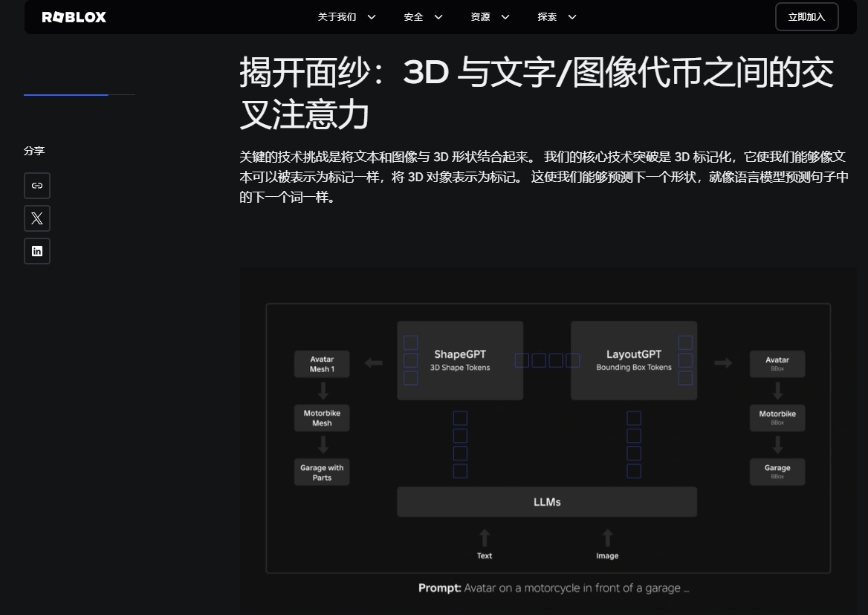Click the Garage with Parts box
The height and width of the screenshot is (615, 868).
point(322,472)
